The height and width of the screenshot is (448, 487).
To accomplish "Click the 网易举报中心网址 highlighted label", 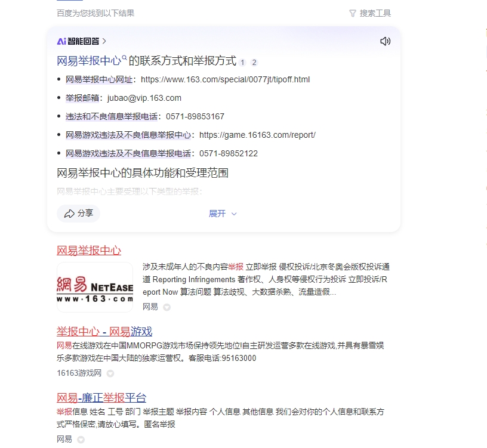I will click(99, 80).
